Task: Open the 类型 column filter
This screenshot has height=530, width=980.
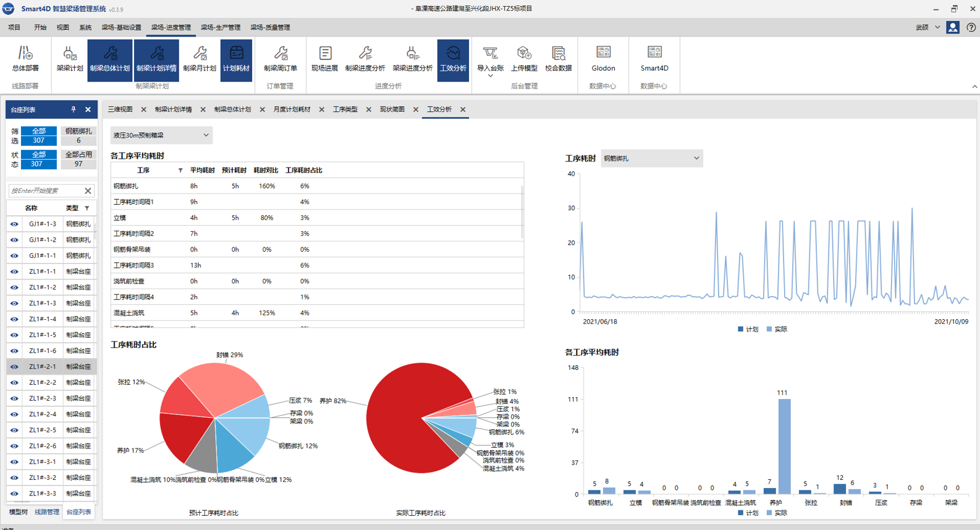Action: coord(87,208)
